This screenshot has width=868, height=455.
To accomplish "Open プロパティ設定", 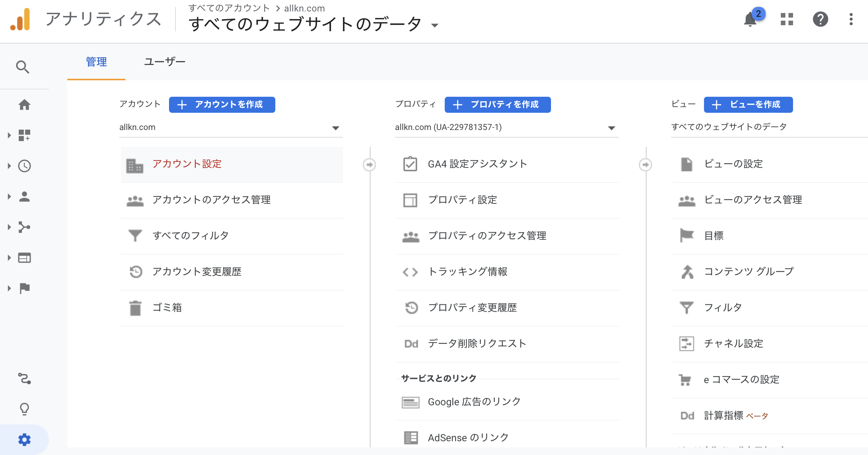I will 507,200.
